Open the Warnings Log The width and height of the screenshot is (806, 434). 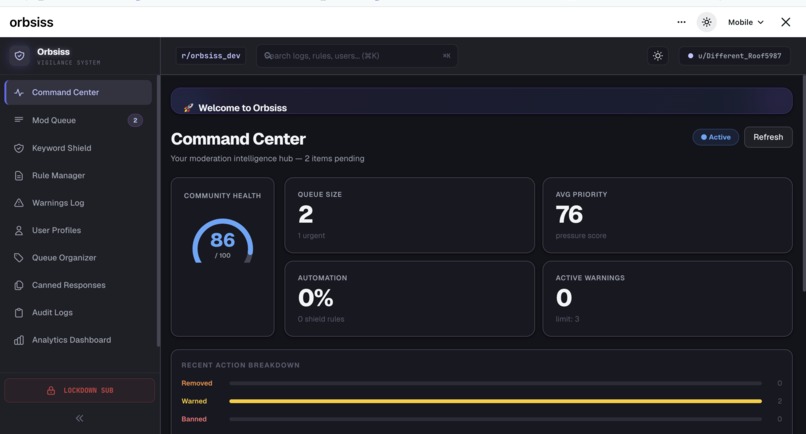(78, 203)
